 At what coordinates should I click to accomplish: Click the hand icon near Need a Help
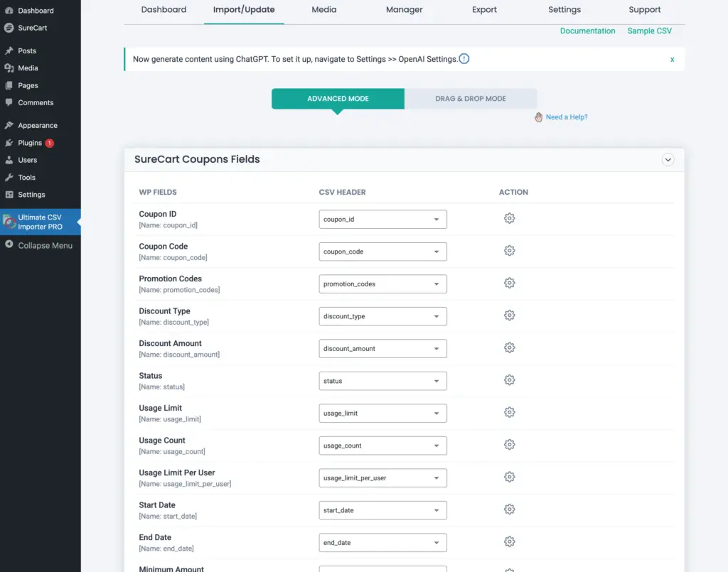[538, 117]
